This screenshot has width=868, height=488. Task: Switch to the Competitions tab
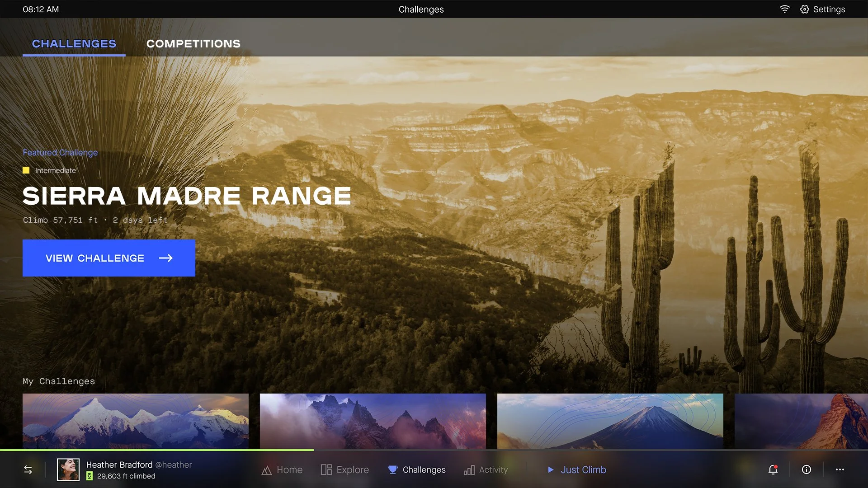(x=193, y=44)
